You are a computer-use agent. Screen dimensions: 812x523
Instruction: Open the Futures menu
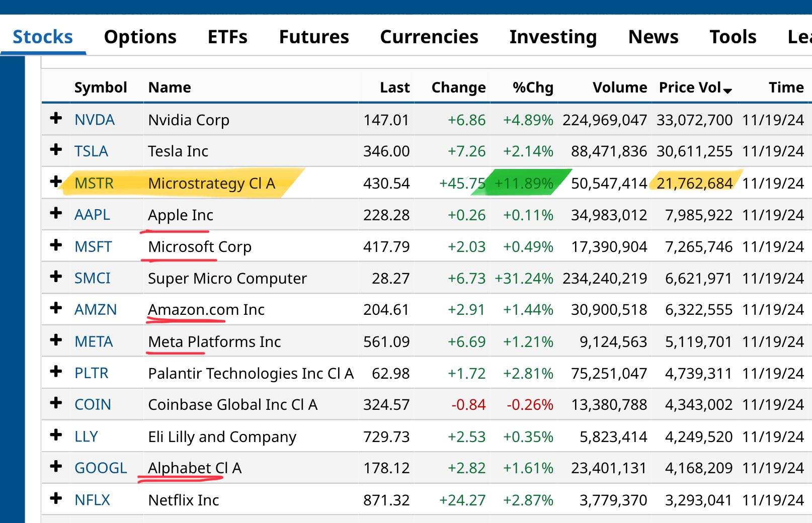[x=314, y=37]
